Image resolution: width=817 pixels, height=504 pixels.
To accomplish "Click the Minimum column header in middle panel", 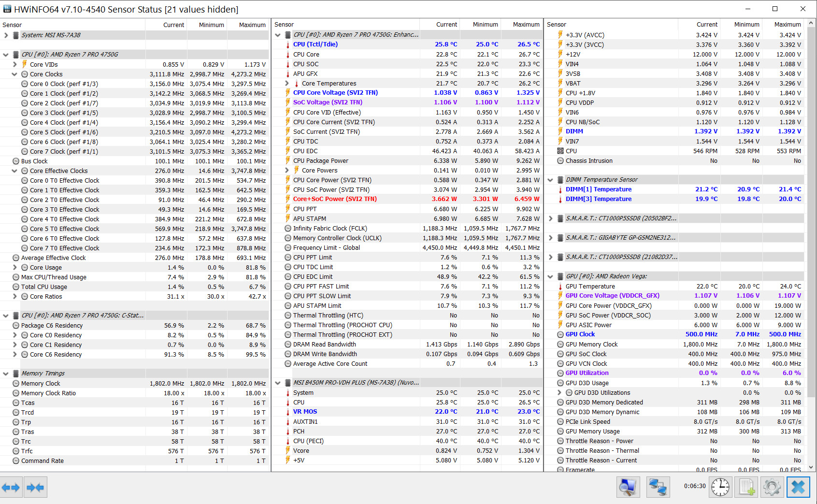I will coord(481,25).
